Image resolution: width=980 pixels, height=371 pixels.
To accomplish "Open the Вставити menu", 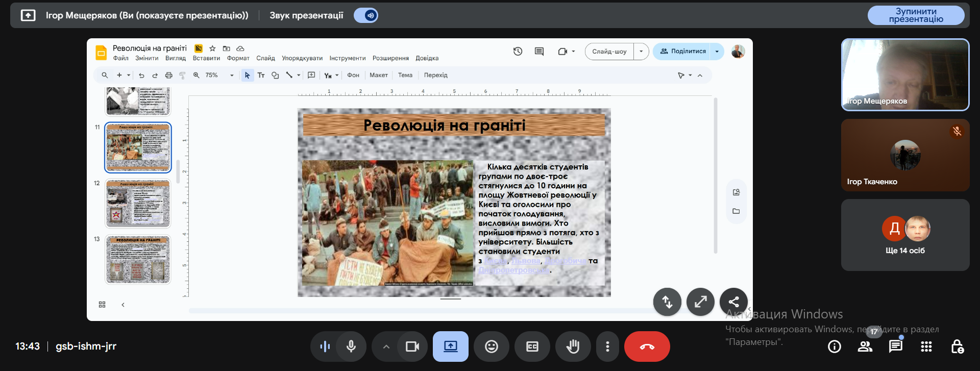I will (206, 58).
